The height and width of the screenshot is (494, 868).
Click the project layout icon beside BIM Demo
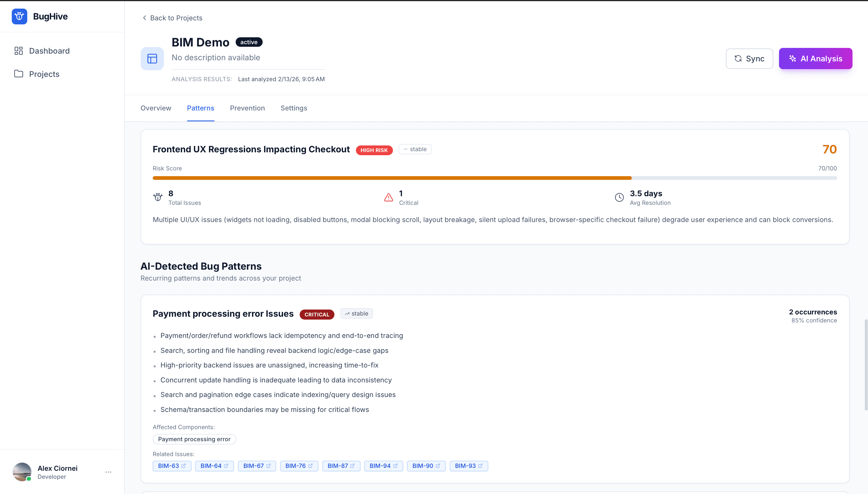point(152,59)
